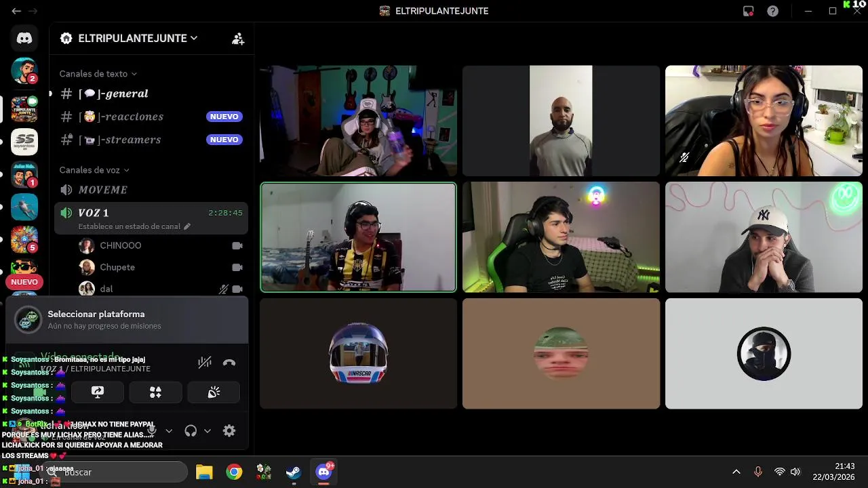
Task: Open the colorful server with 5 notifications
Action: pyautogui.click(x=24, y=239)
